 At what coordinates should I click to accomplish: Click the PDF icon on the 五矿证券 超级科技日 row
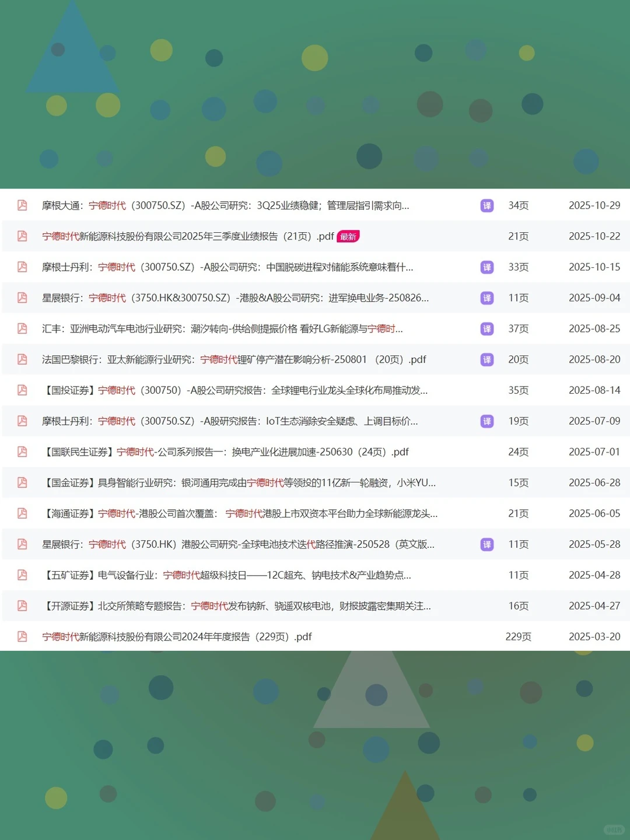pyautogui.click(x=22, y=575)
